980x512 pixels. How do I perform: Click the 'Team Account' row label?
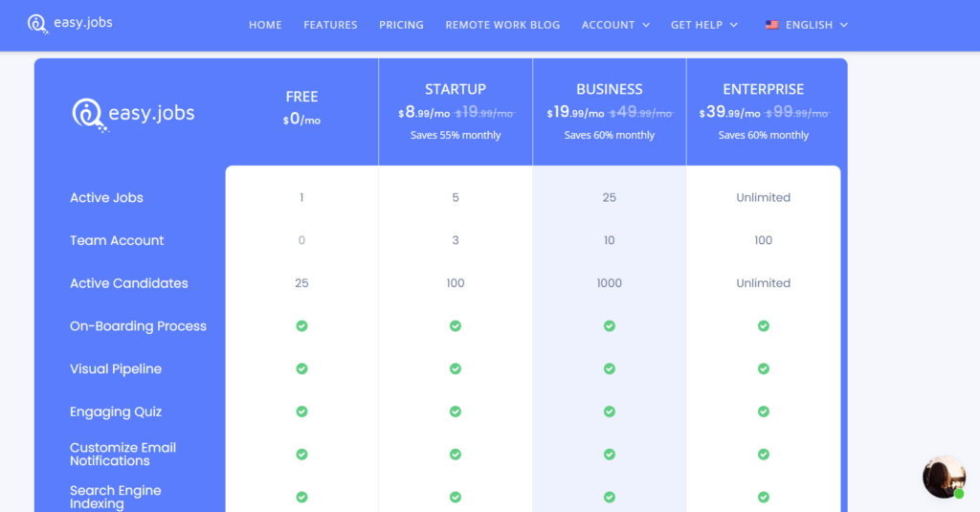pyautogui.click(x=117, y=240)
